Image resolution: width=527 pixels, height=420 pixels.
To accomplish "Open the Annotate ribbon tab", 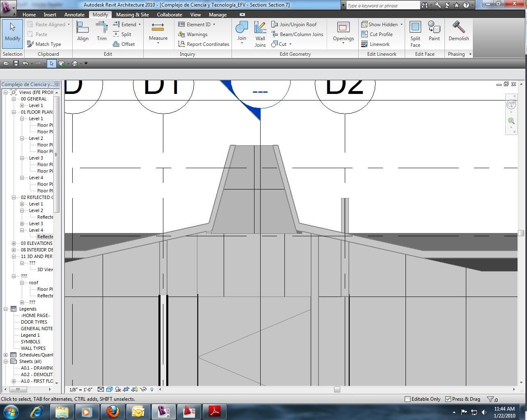I will (x=74, y=15).
